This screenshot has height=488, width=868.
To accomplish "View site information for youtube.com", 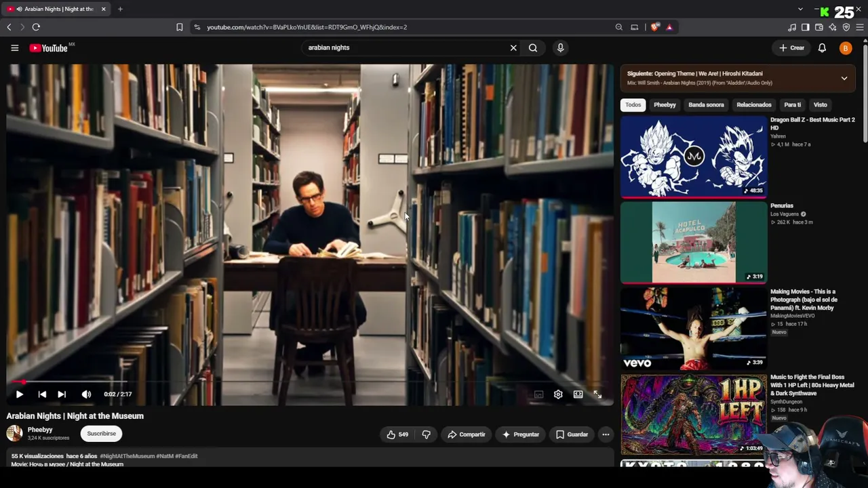I will pyautogui.click(x=197, y=27).
